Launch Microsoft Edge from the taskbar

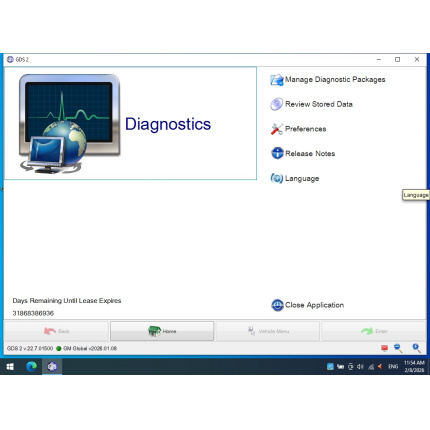click(32, 367)
